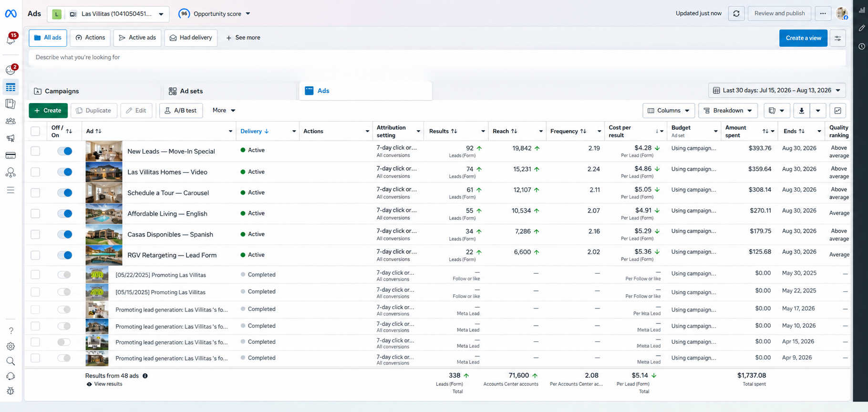
Task: Open the Las Villitas account dropdown
Action: [108, 14]
